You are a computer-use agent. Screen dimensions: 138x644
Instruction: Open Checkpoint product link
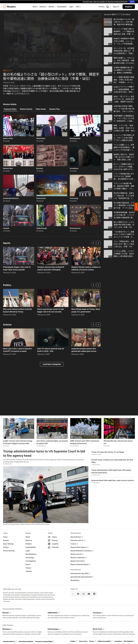pyautogui.click(x=98, y=613)
